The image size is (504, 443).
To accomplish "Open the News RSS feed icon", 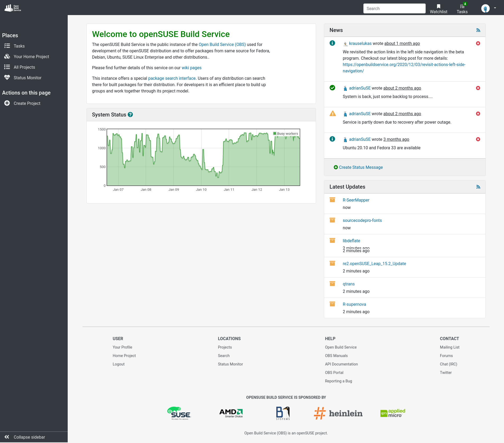I will (478, 30).
